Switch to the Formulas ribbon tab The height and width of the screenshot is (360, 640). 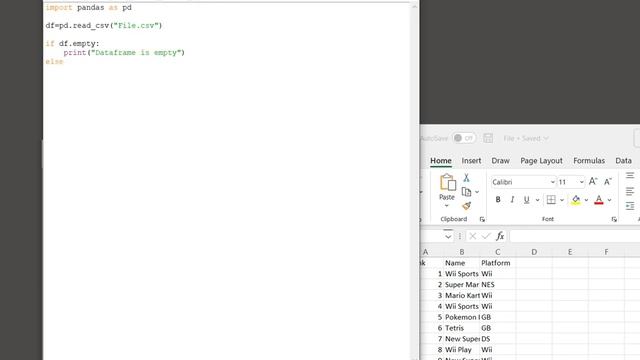click(589, 161)
